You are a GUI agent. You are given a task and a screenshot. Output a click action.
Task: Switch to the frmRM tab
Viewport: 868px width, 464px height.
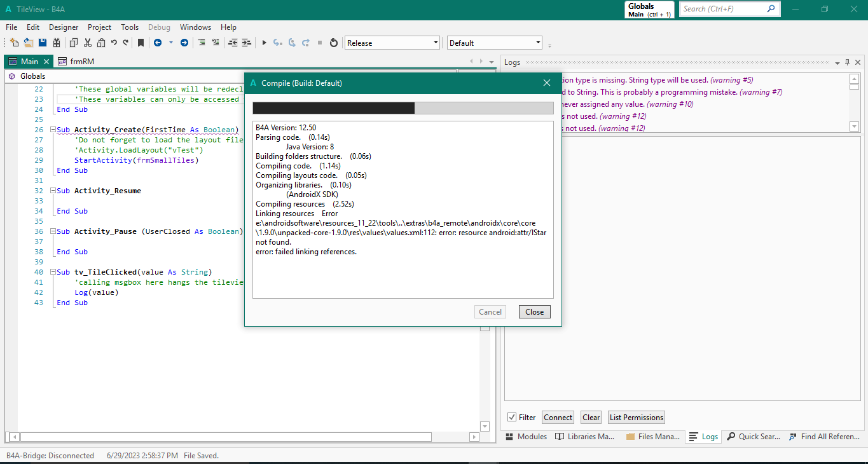point(76,62)
